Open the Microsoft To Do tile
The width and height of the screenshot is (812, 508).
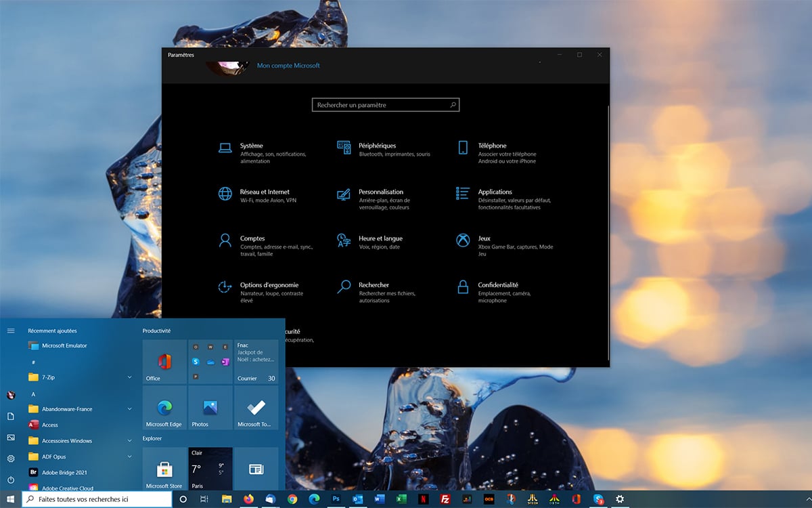pyautogui.click(x=256, y=408)
